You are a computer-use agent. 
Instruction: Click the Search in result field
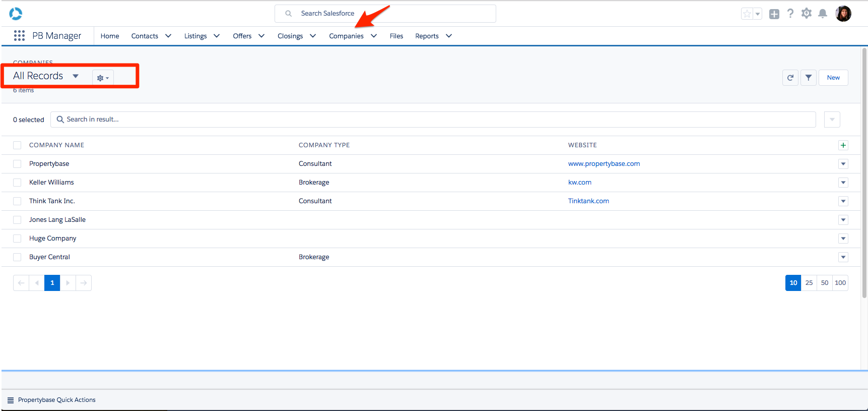433,120
